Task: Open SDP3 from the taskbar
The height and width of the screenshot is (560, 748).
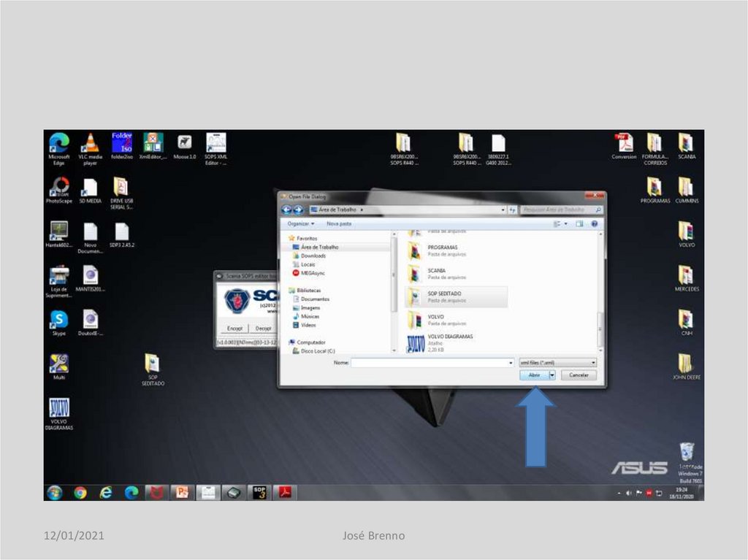Action: tap(259, 492)
